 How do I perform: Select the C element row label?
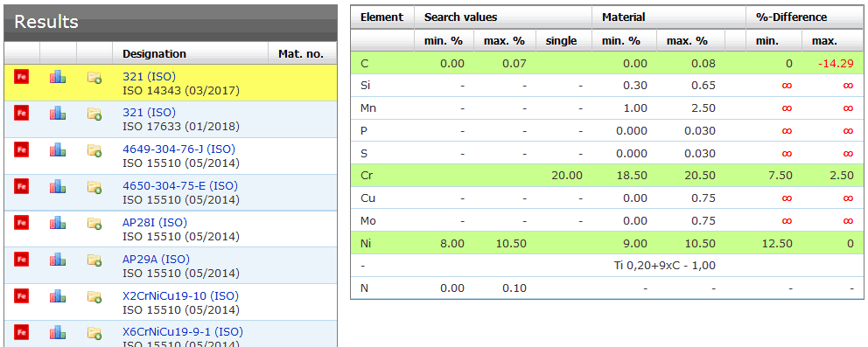click(x=364, y=64)
